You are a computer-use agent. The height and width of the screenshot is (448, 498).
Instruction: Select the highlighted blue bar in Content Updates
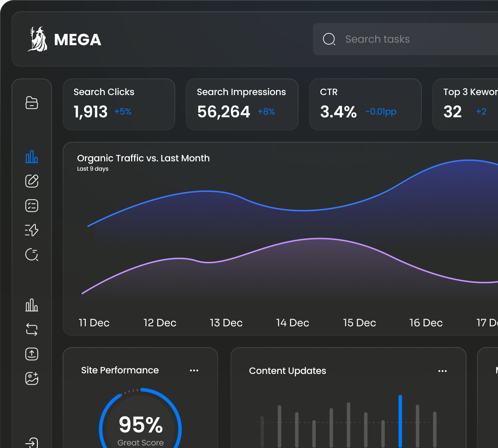(400, 421)
